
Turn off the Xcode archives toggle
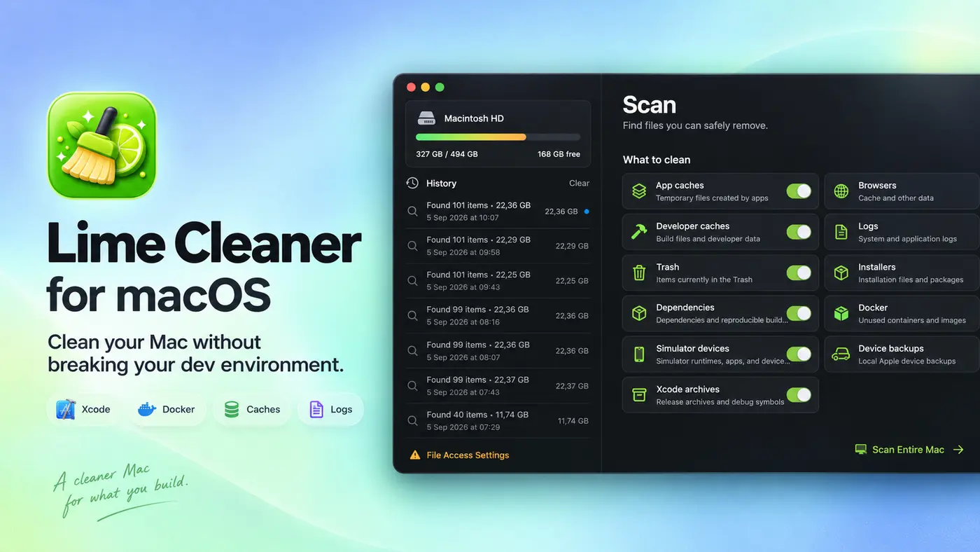(x=799, y=395)
